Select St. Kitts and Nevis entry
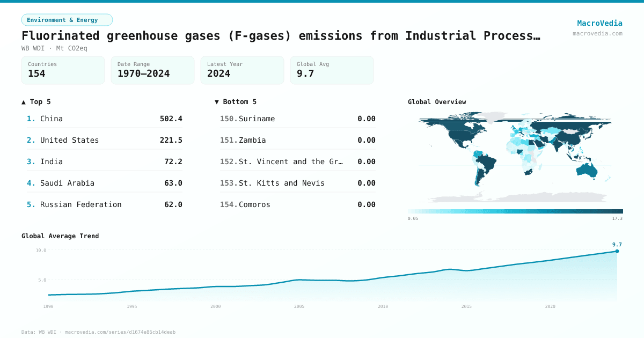The height and width of the screenshot is (338, 644). pyautogui.click(x=281, y=183)
